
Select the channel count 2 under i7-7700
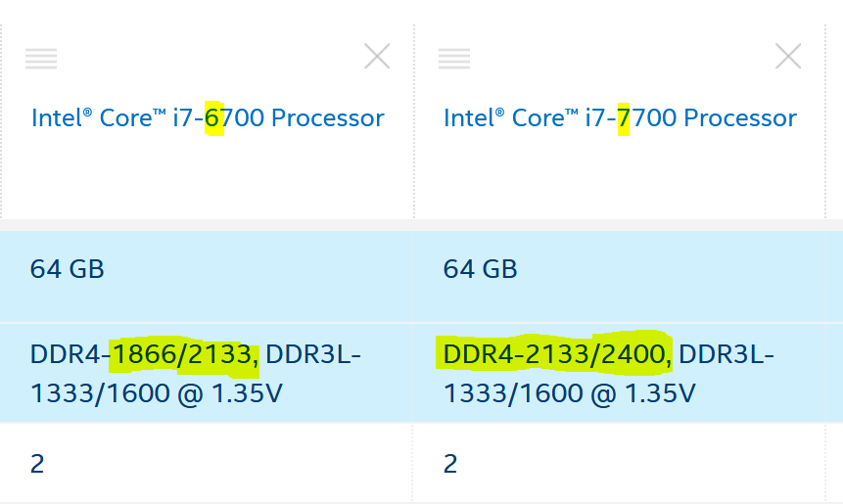point(449,463)
